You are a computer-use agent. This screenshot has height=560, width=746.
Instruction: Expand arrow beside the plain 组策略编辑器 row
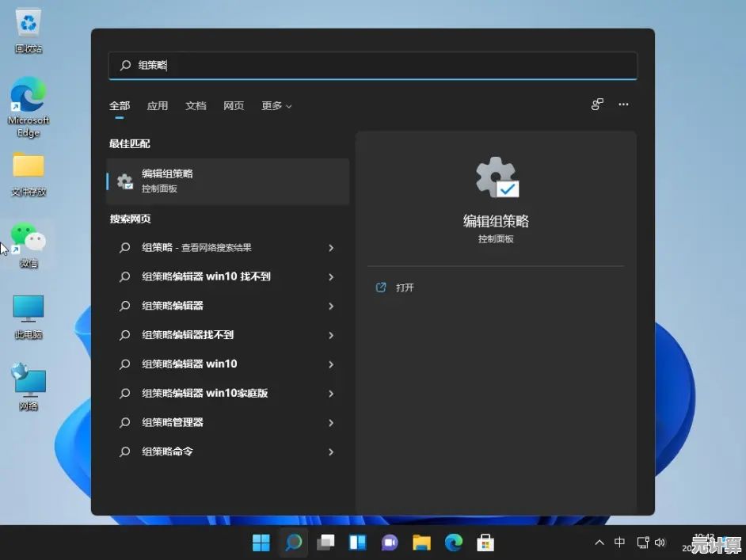click(331, 306)
